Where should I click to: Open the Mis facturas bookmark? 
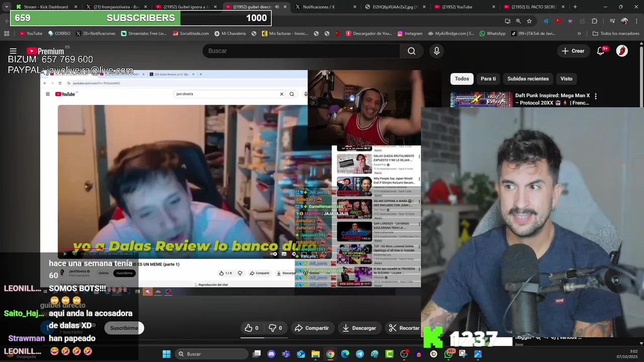285,34
